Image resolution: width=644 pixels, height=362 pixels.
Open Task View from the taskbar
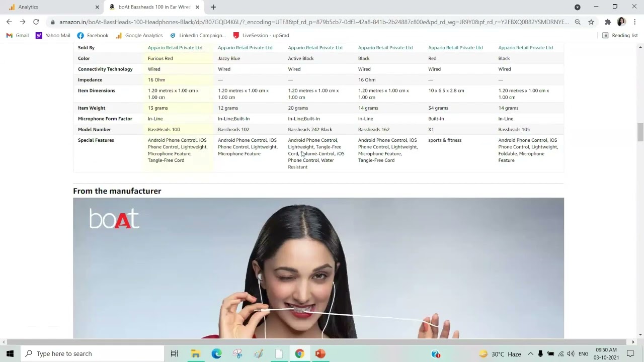(174, 353)
